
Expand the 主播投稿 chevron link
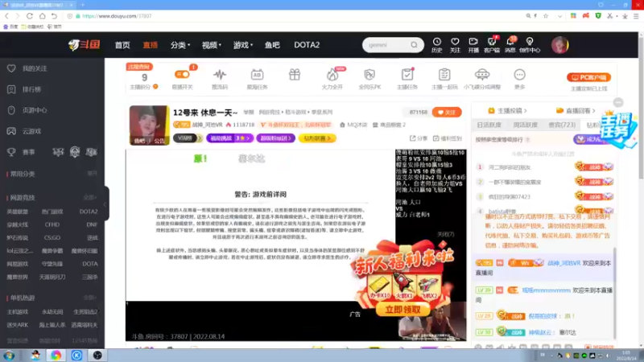(x=507, y=111)
